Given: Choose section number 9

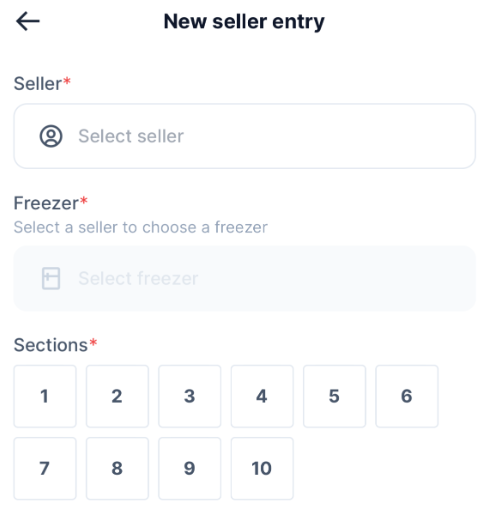Looking at the screenshot, I should click(x=190, y=469).
